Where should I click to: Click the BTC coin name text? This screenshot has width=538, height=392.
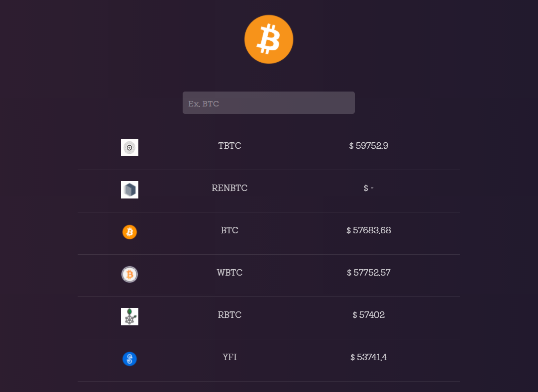tap(229, 230)
